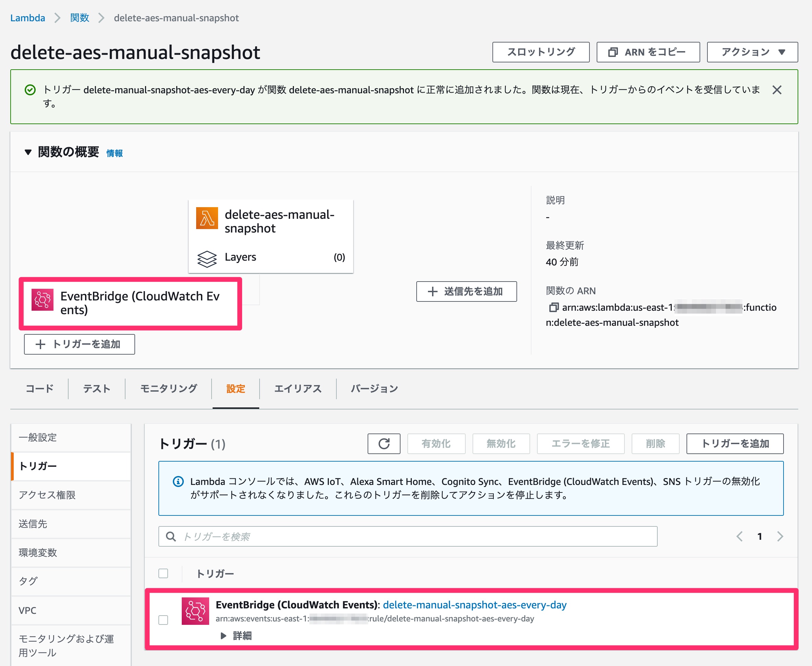Switch to the テスト tab
Screen dimensions: 812x666
click(97, 389)
